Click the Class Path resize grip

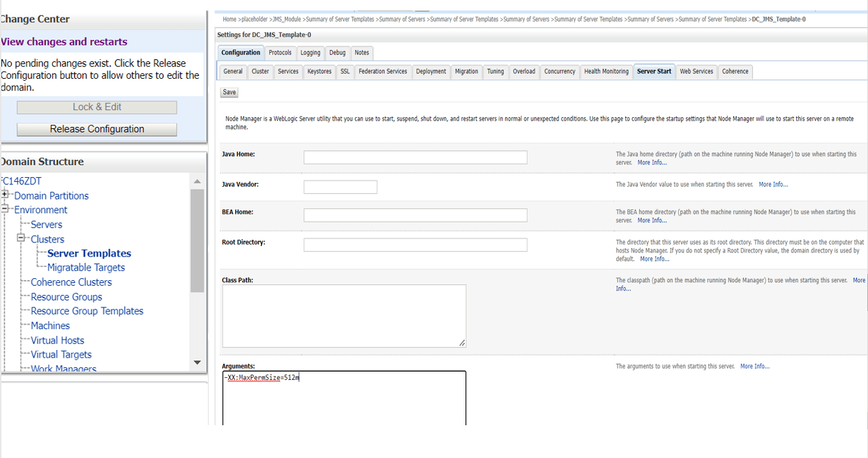(x=462, y=343)
